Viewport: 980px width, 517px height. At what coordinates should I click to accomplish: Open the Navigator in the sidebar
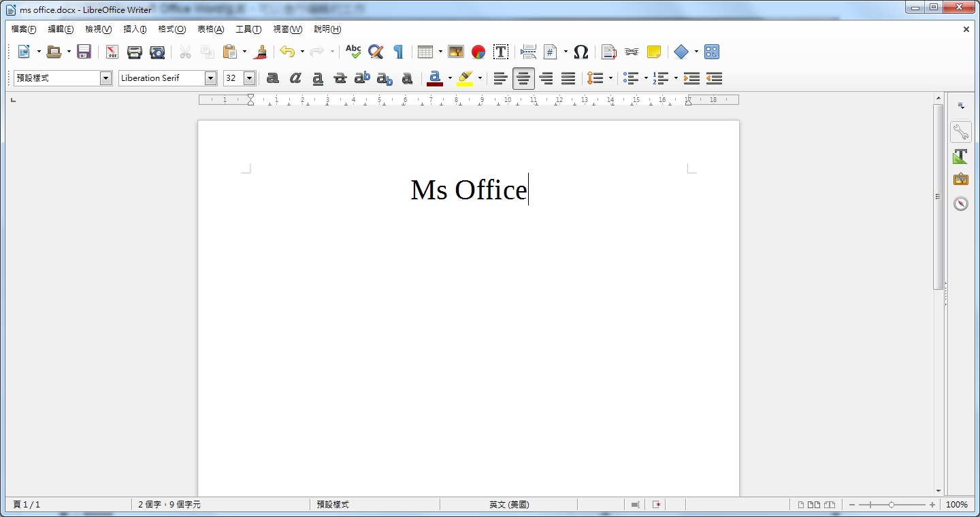tap(960, 203)
